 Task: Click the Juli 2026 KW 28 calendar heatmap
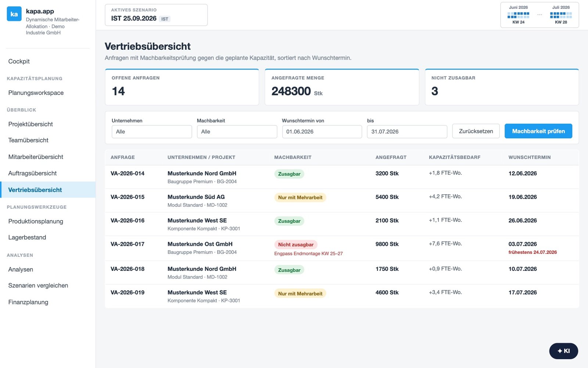pyautogui.click(x=561, y=15)
